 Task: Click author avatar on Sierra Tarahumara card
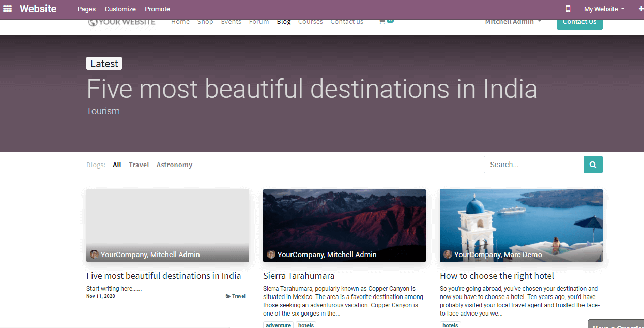point(271,255)
